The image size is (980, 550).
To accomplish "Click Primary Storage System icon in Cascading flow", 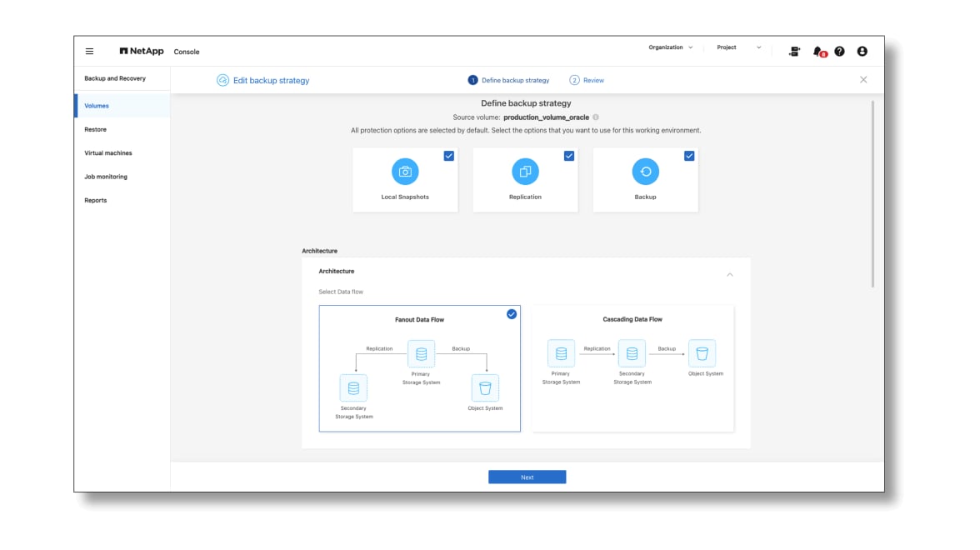I will 562,353.
